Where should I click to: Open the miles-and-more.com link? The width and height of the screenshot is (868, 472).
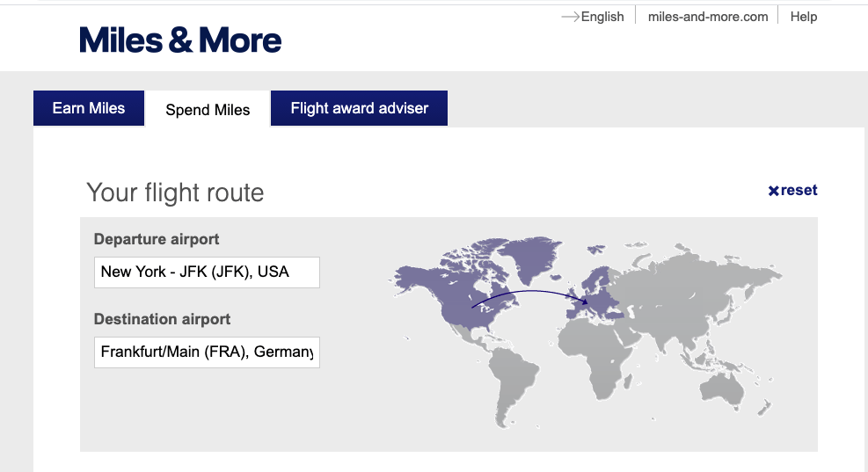coord(707,17)
